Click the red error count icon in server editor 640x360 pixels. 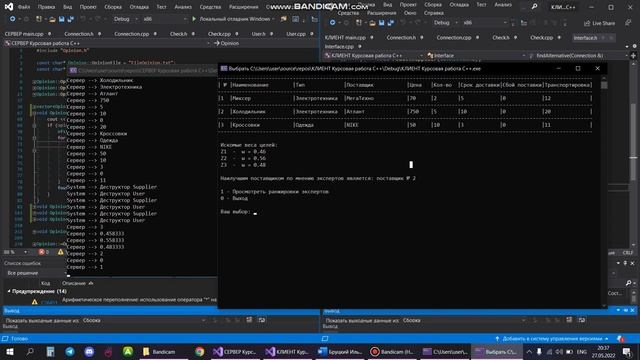42,252
